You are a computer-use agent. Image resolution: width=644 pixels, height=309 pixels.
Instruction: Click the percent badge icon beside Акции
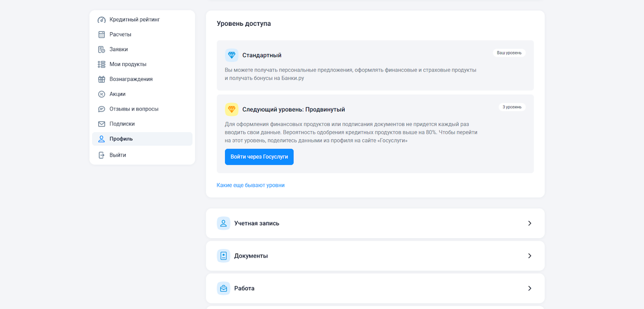point(101,94)
